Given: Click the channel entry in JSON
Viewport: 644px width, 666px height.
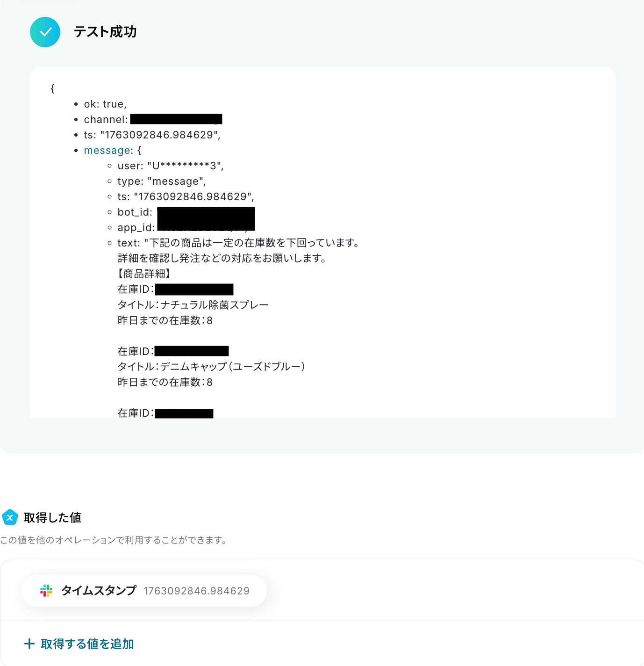Looking at the screenshot, I should pyautogui.click(x=153, y=120).
